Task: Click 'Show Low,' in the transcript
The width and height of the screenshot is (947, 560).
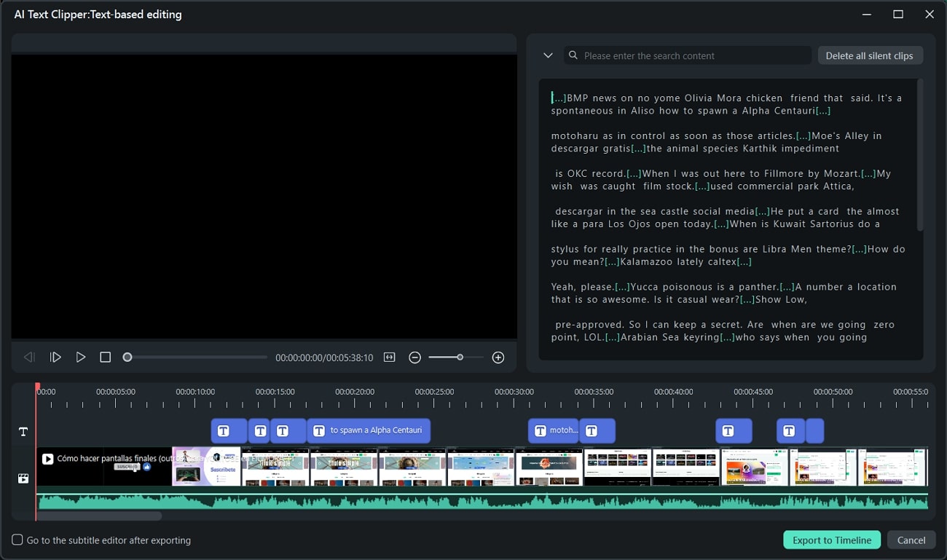Action: click(x=781, y=299)
